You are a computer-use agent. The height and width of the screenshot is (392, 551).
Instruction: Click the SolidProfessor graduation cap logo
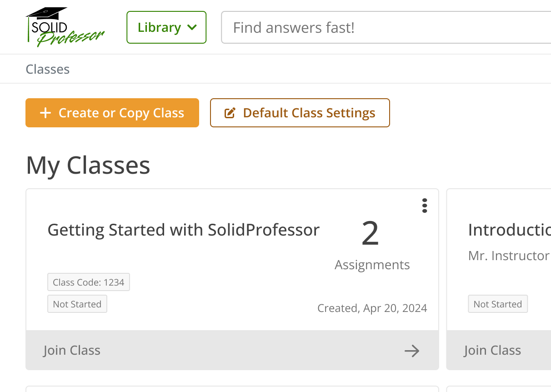pos(65,27)
